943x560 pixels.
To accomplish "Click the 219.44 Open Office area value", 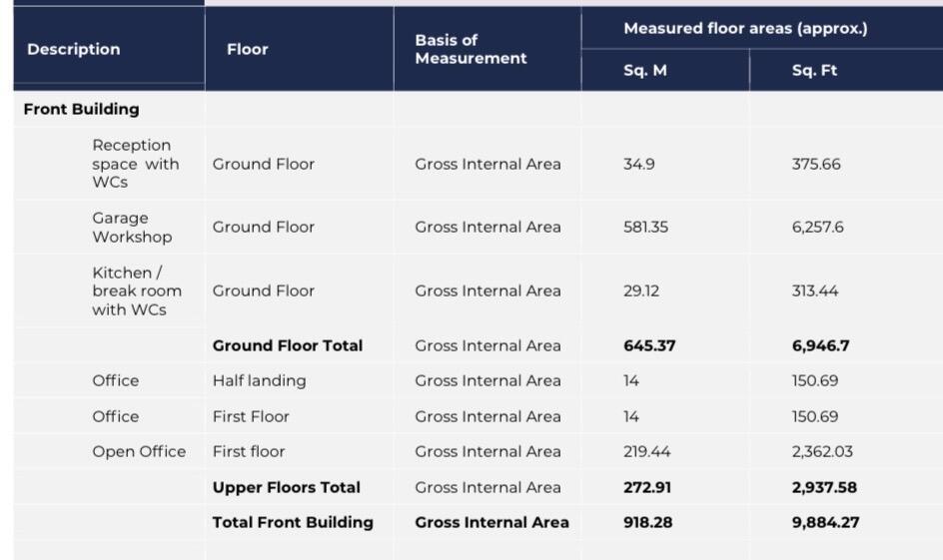I will point(646,452).
